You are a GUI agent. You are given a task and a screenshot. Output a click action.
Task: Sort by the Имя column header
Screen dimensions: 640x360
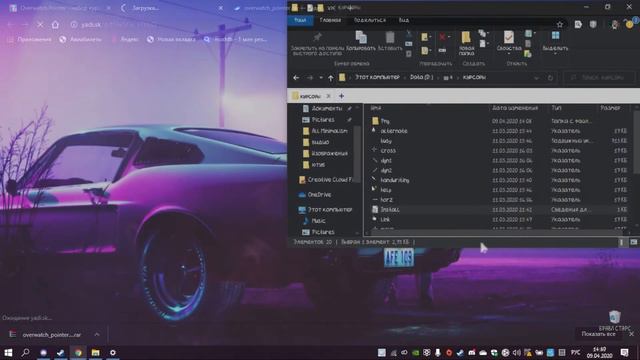pyautogui.click(x=376, y=108)
